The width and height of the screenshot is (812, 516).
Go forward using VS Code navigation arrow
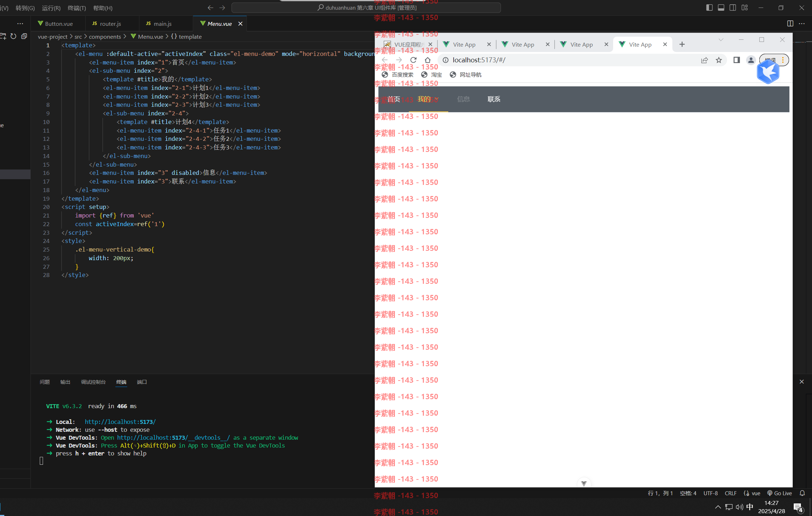click(222, 8)
